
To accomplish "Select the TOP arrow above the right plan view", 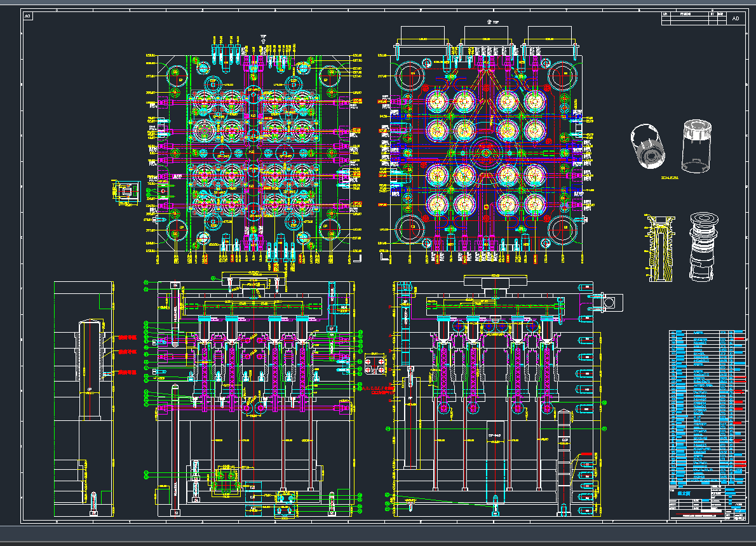I will [x=490, y=22].
